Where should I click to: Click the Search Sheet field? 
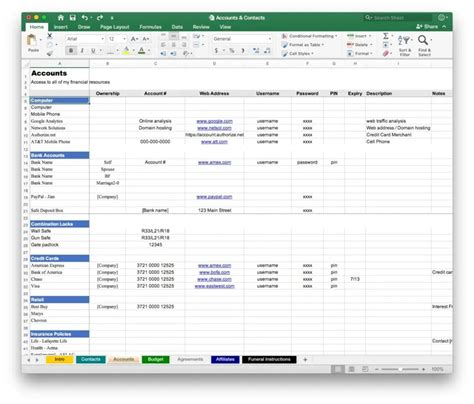tap(399, 18)
